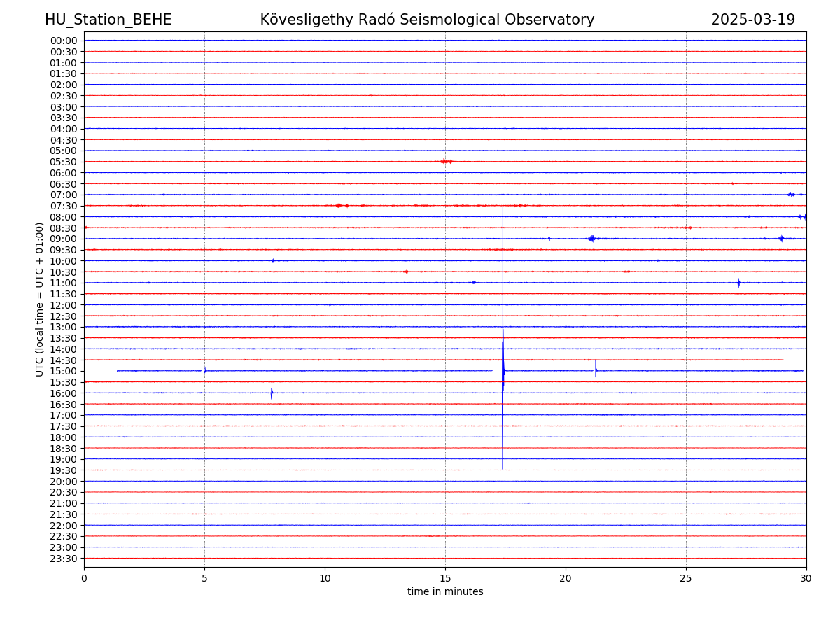840x630 pixels.
Task: Click the 5 tick on the minutes axis
Action: click(x=204, y=579)
